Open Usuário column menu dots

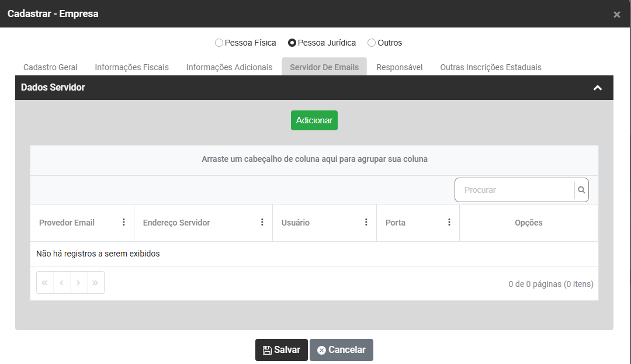point(366,222)
